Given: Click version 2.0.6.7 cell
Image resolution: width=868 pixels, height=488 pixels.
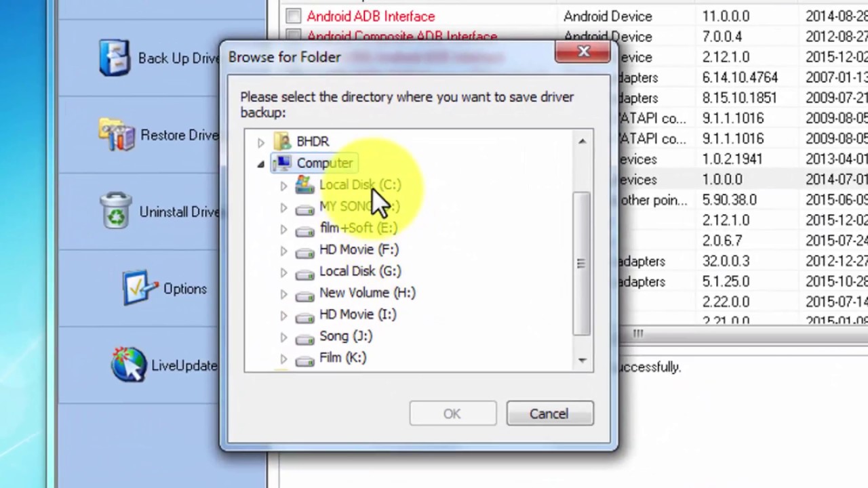Looking at the screenshot, I should [x=722, y=241].
